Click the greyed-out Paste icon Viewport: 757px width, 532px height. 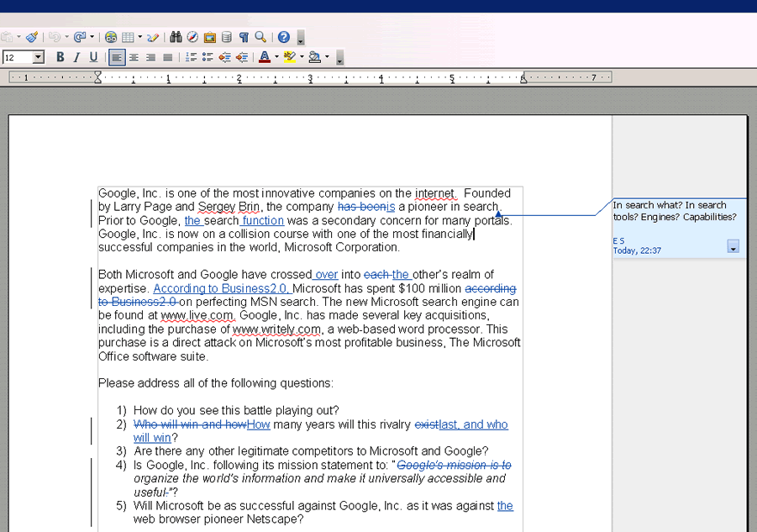pos(7,37)
